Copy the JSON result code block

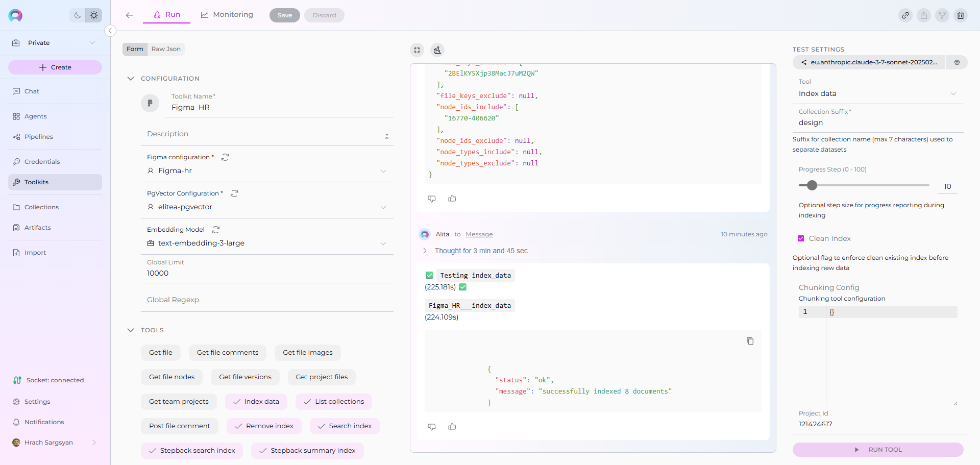750,341
